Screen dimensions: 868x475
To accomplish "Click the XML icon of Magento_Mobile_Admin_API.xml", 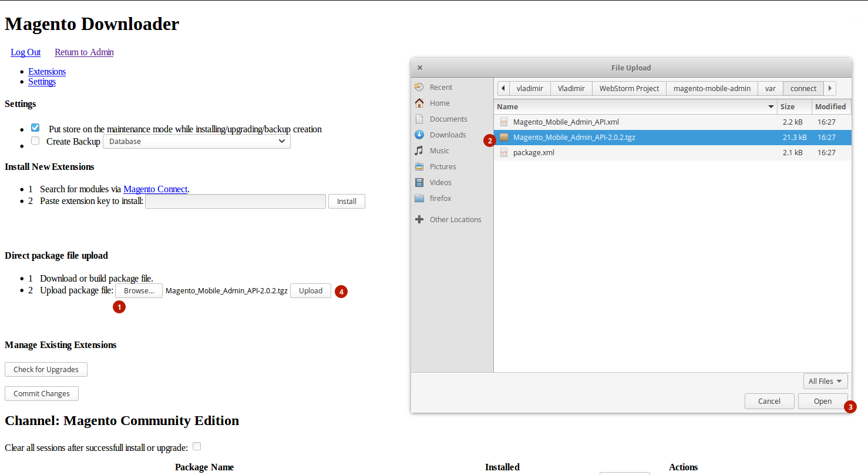I will [504, 122].
